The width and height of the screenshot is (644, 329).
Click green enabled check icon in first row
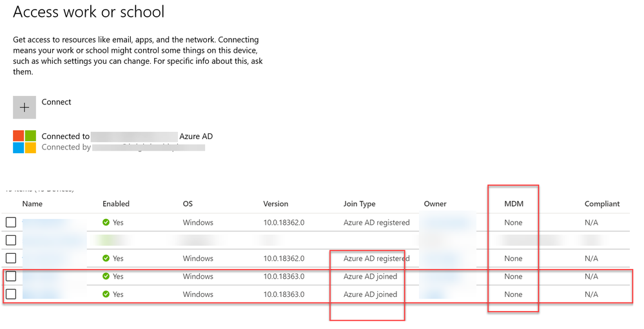106,222
